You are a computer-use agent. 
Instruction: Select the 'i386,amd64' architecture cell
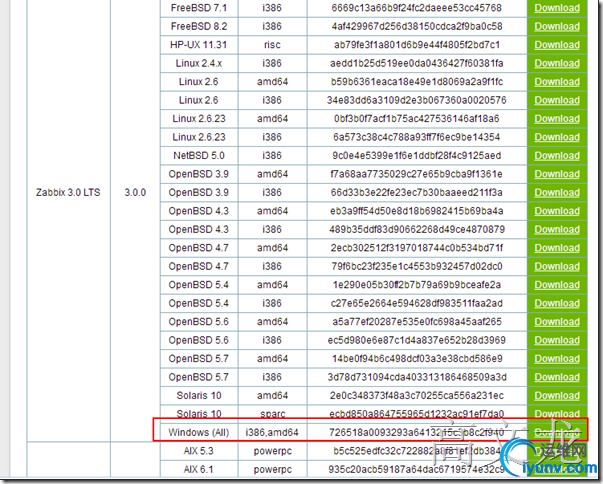point(272,432)
